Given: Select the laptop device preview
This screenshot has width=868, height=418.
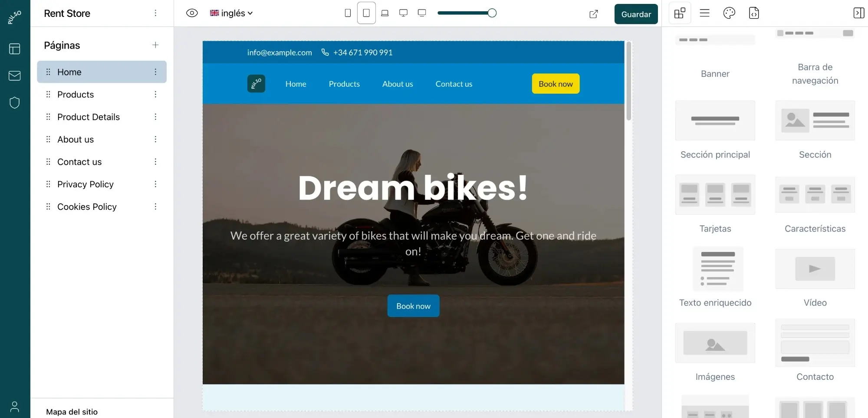Looking at the screenshot, I should point(385,13).
